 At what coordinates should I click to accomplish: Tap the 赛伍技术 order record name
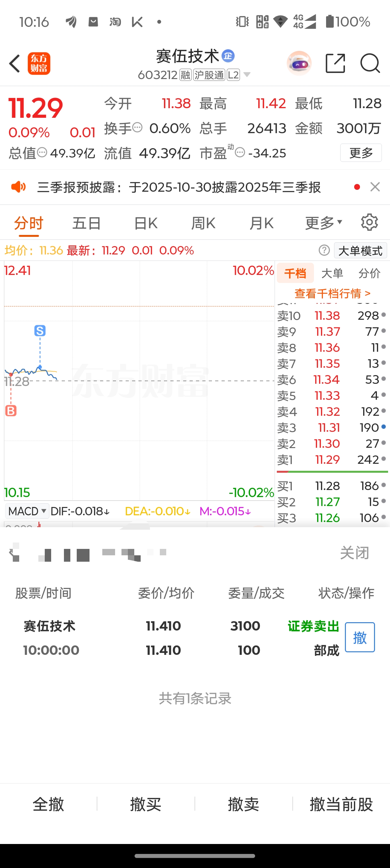tap(50, 626)
